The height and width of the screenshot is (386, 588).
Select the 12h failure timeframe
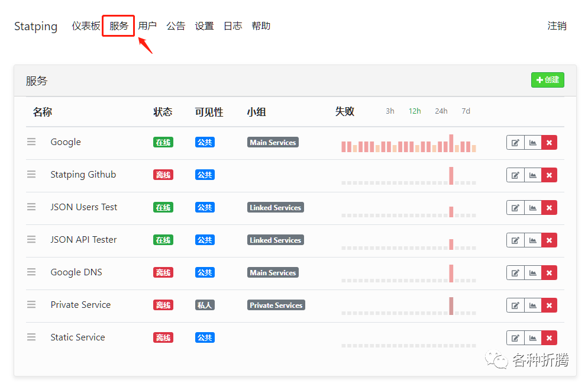point(415,111)
